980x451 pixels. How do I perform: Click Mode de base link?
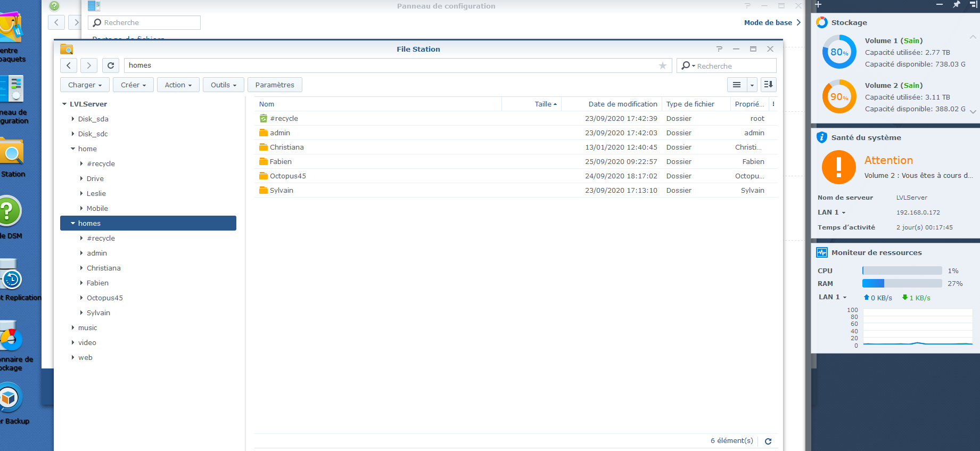pyautogui.click(x=772, y=22)
